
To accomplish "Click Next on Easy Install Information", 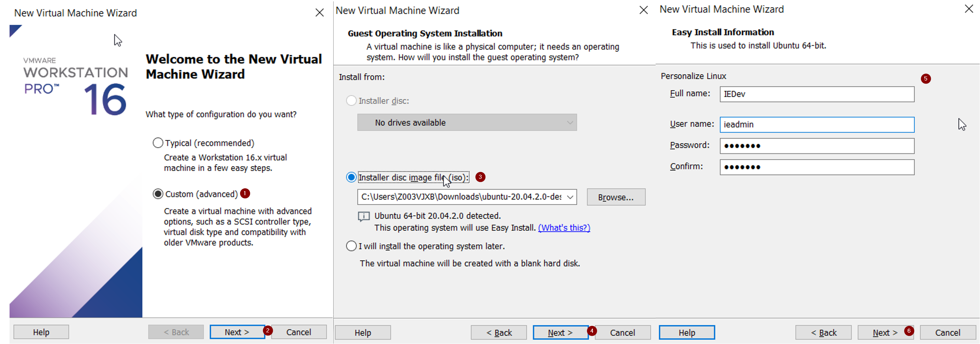I will [x=884, y=332].
